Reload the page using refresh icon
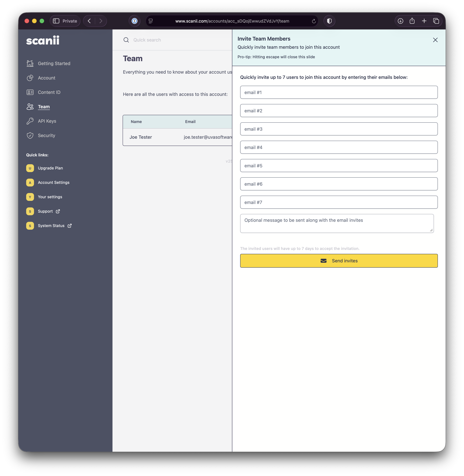Viewport: 464px width, 476px height. click(314, 21)
